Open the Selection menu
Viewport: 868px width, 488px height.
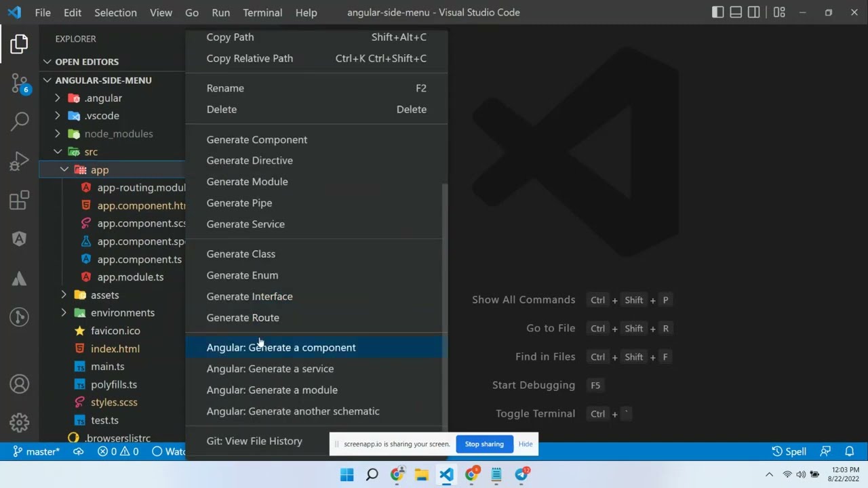pyautogui.click(x=115, y=12)
